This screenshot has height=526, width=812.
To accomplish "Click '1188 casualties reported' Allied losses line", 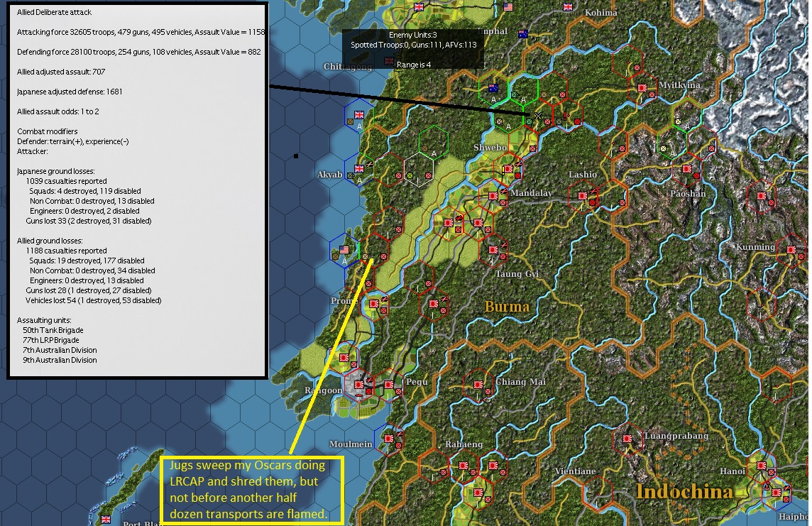I will (66, 251).
